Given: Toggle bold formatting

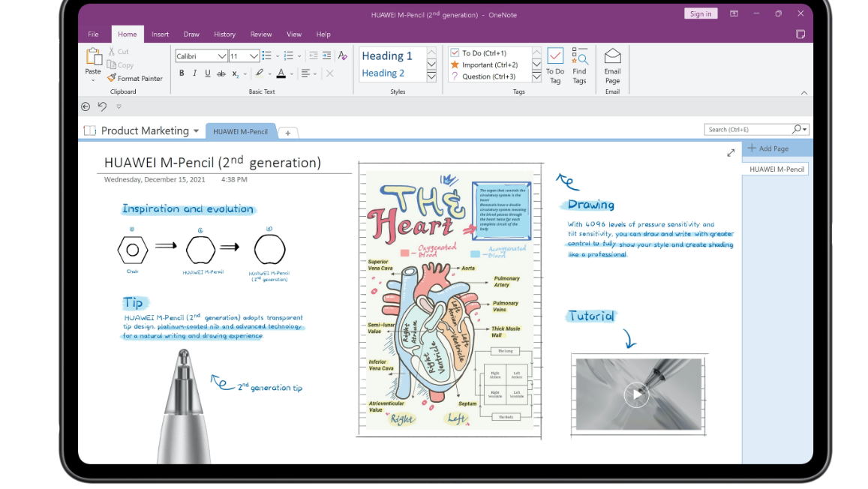Looking at the screenshot, I should (x=182, y=73).
